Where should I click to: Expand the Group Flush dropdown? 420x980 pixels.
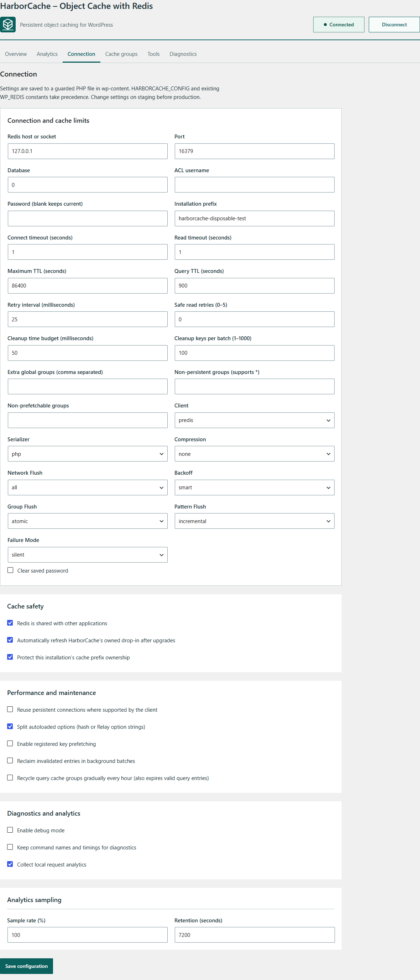[x=88, y=521]
